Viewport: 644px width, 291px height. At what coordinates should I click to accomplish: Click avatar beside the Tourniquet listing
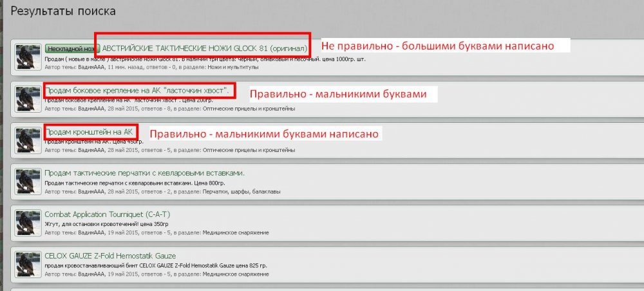click(28, 223)
